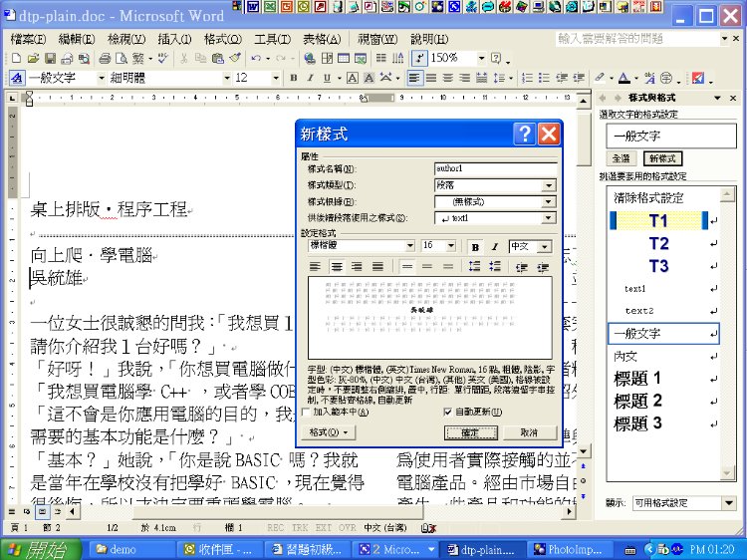Click increase paragraph spacing icon in dialog
Viewport: 747px width, 560px height.
474,266
